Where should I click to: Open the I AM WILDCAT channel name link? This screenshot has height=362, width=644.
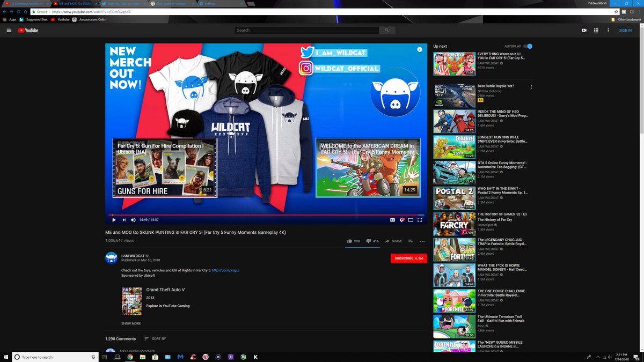(133, 255)
